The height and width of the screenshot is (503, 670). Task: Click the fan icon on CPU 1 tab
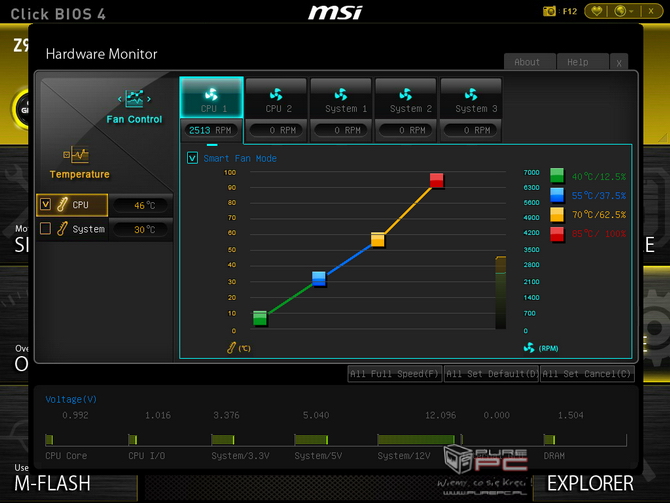[x=211, y=94]
